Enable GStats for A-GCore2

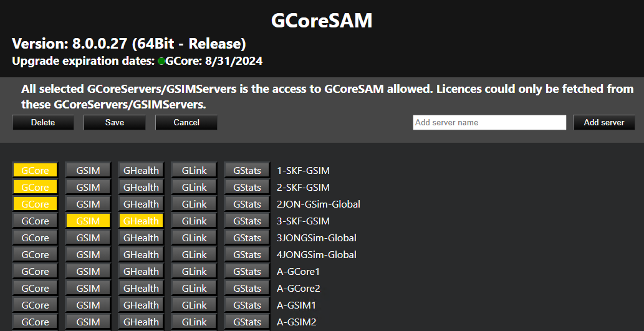[247, 288]
